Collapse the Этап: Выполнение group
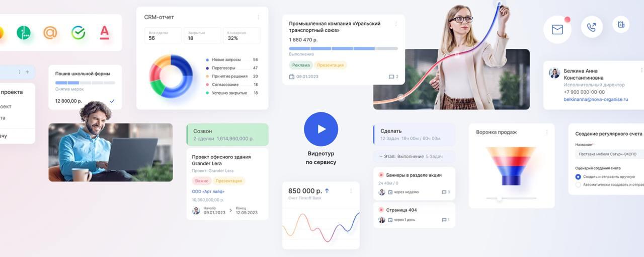The height and width of the screenshot is (257, 644). 381,156
